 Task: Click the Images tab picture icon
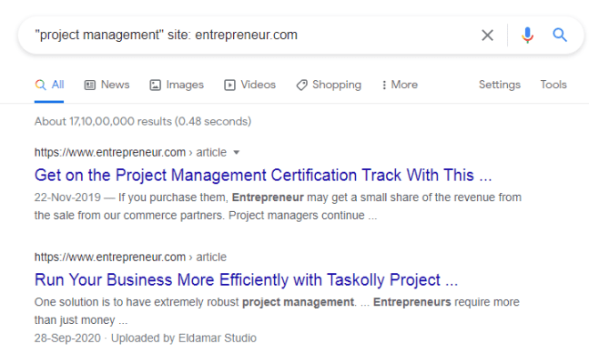click(155, 86)
